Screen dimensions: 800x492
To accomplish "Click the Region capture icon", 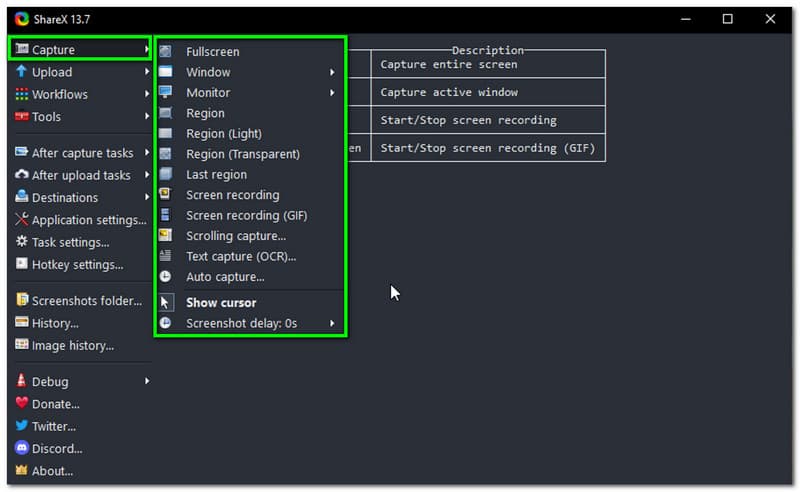I will [x=165, y=113].
